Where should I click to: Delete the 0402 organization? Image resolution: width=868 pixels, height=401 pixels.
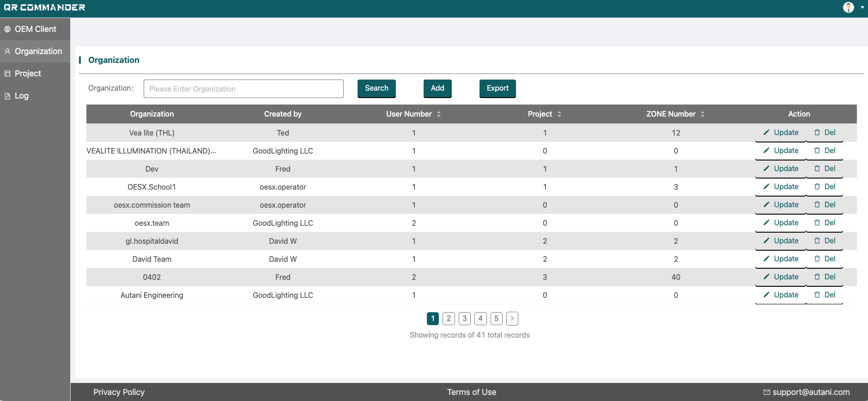[825, 277]
